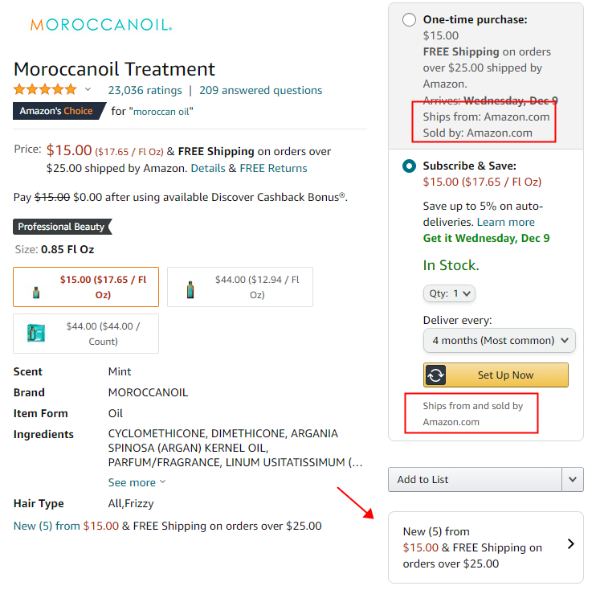Viewport: 600px width, 590px height.
Task: Click the star rating icons
Action: click(x=45, y=90)
